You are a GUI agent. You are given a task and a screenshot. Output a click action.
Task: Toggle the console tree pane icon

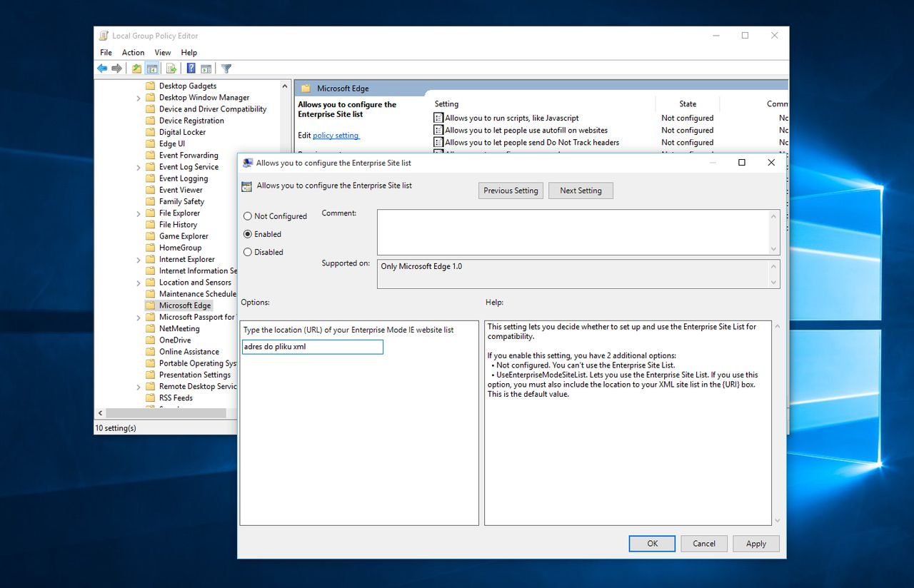tap(151, 69)
